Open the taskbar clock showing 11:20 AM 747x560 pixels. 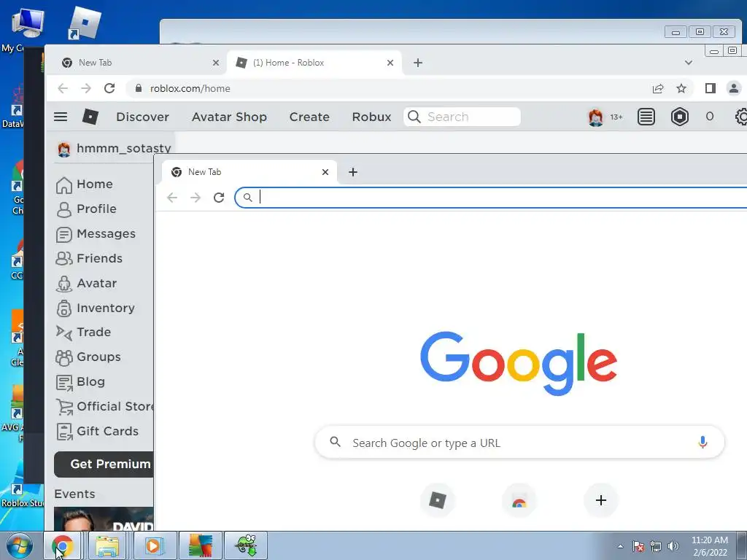(x=710, y=546)
